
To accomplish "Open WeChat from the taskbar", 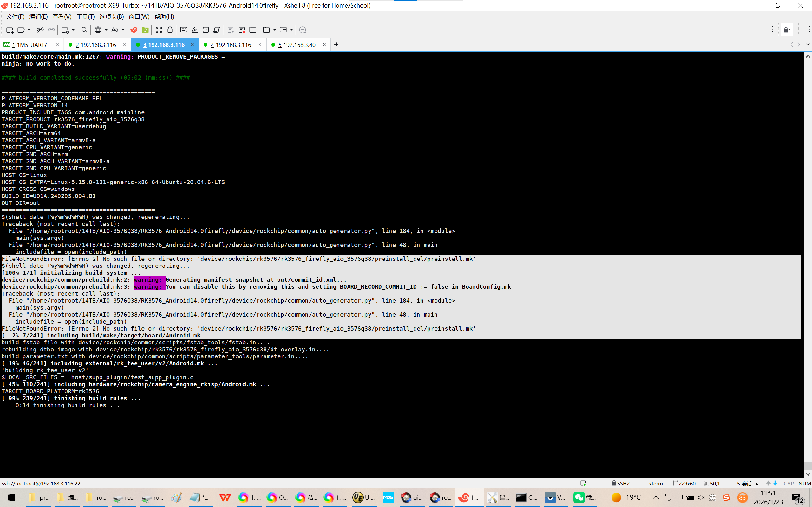I will coord(580,497).
